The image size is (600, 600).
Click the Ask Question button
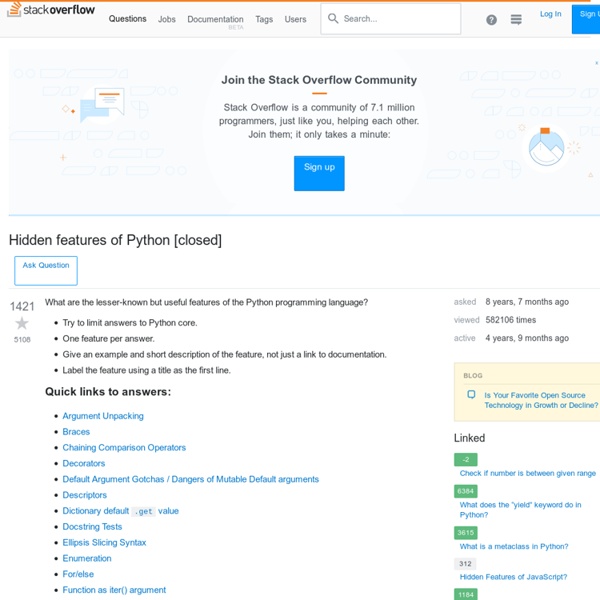click(x=46, y=271)
